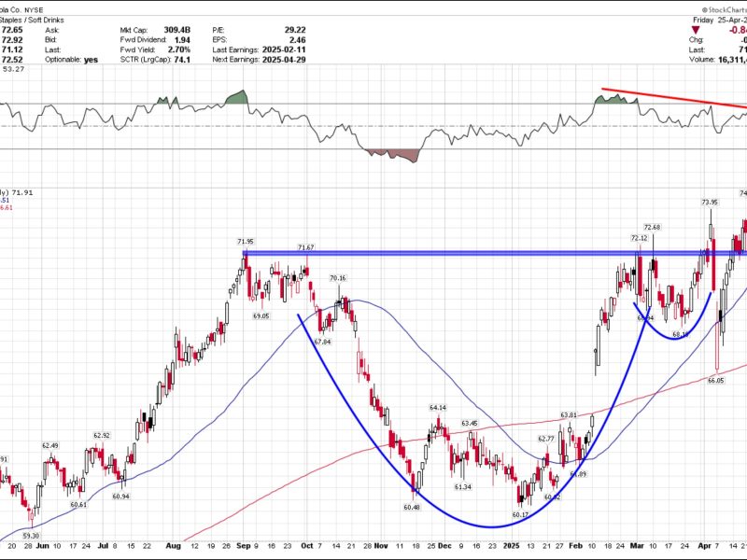
Task: Click the "Staples / Soft Drinks" sector text
Action: click(x=32, y=20)
